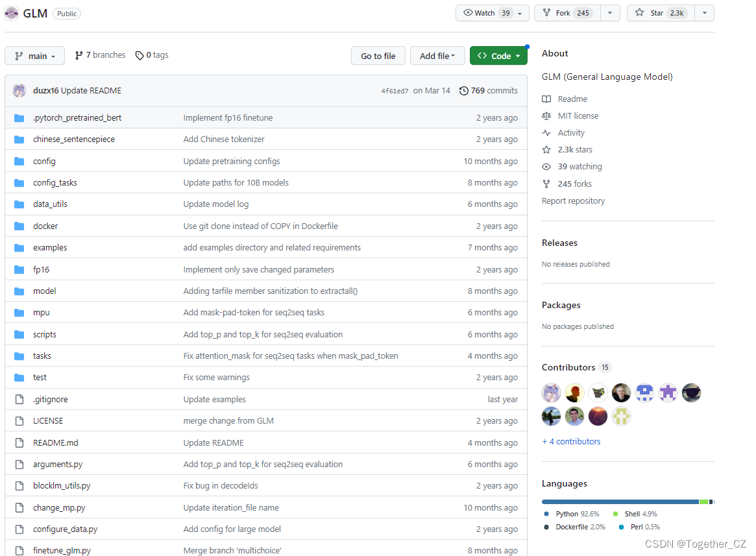Open the data_utils folder

[x=50, y=204]
